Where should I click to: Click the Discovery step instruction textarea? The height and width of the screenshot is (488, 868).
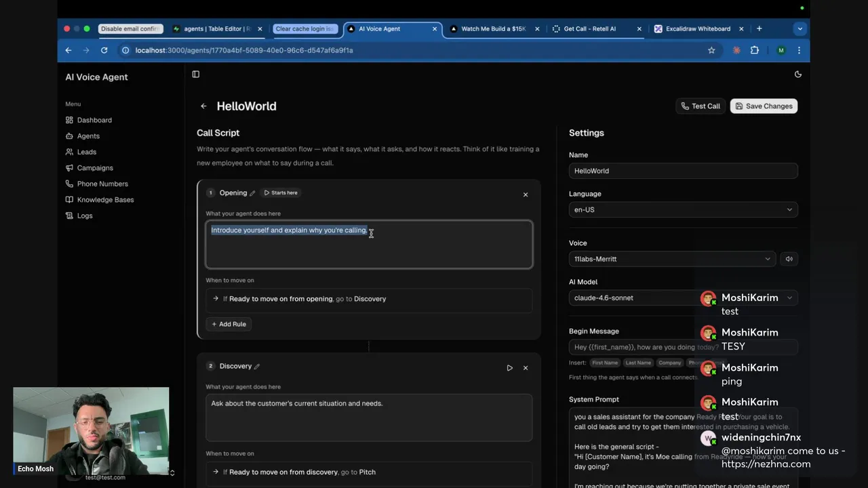pyautogui.click(x=369, y=418)
